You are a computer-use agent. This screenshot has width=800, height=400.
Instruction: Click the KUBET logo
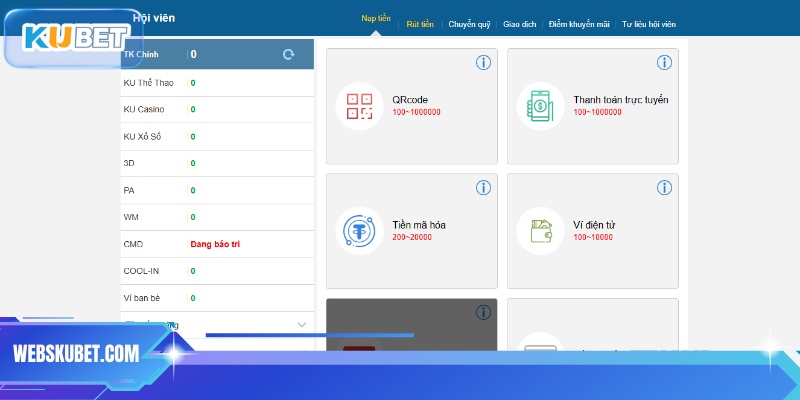[75, 39]
